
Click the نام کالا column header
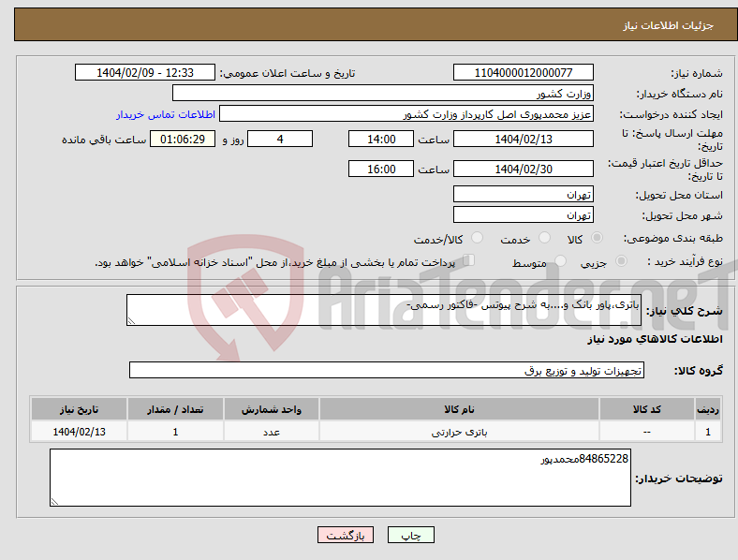459,409
